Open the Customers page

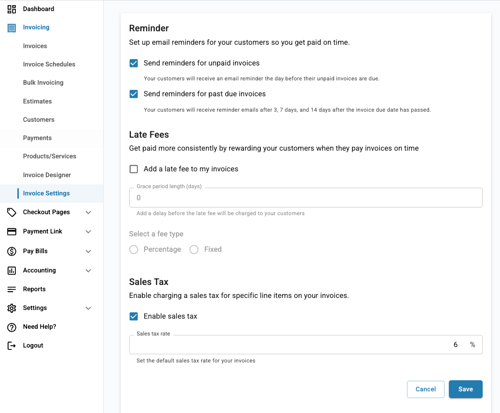[38, 120]
